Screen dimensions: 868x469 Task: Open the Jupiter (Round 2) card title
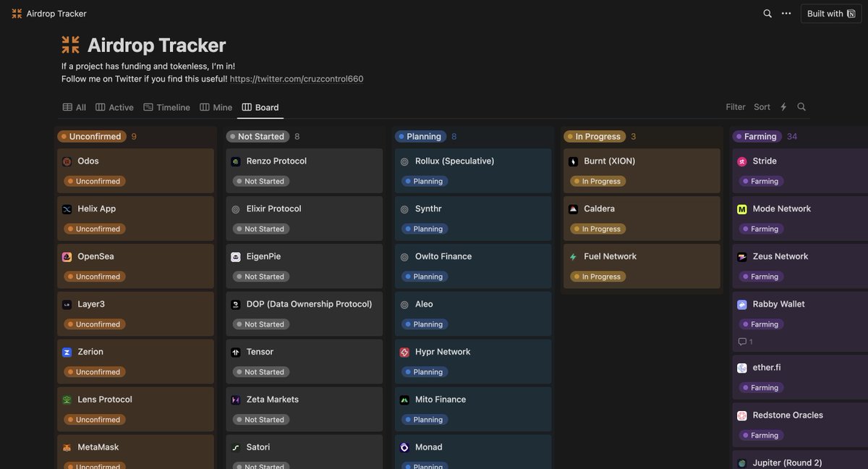[x=788, y=462]
